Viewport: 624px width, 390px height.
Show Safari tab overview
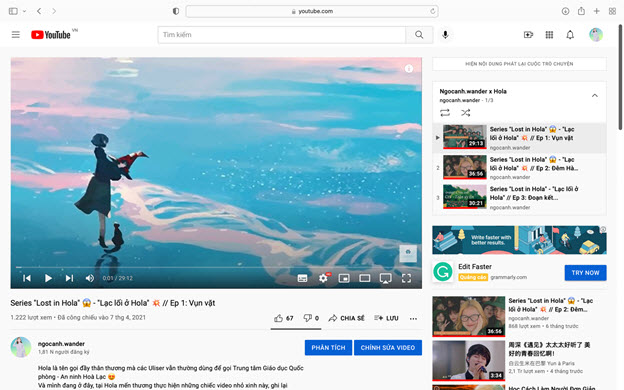click(612, 11)
